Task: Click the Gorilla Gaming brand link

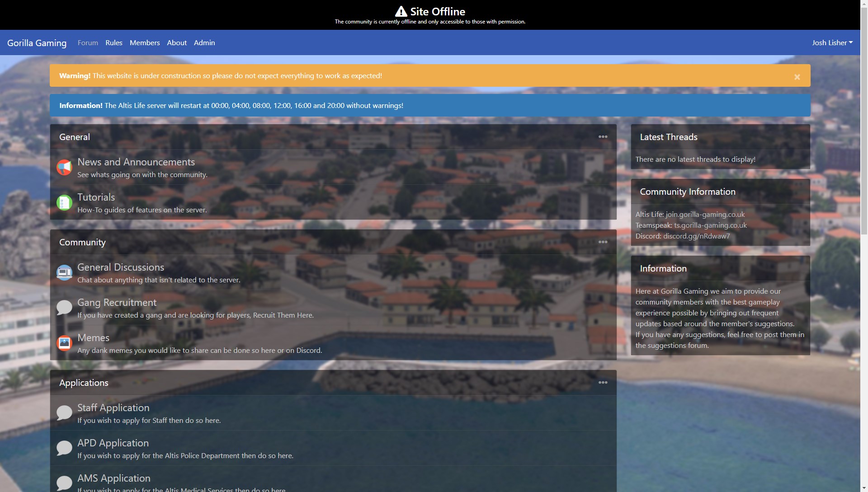Action: coord(37,43)
